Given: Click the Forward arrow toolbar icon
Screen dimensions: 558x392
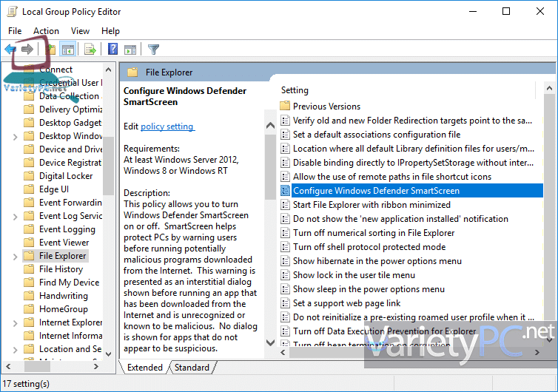Looking at the screenshot, I should click(x=27, y=49).
